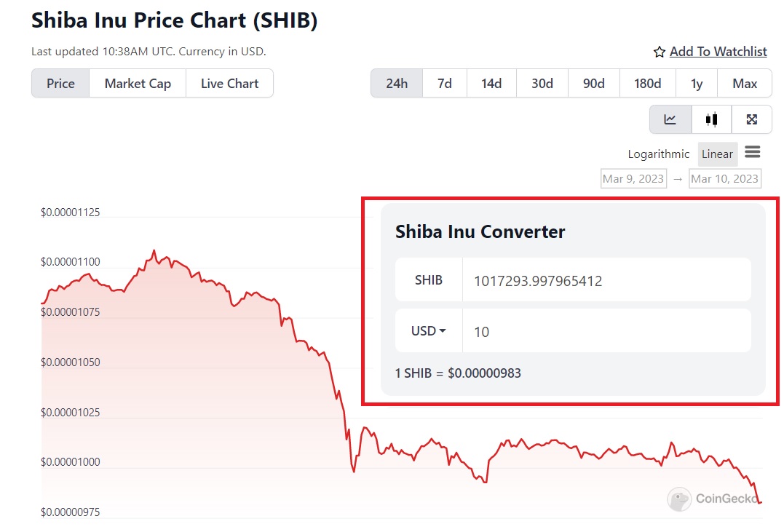
Task: Click the SHIB amount input field
Action: pos(606,279)
